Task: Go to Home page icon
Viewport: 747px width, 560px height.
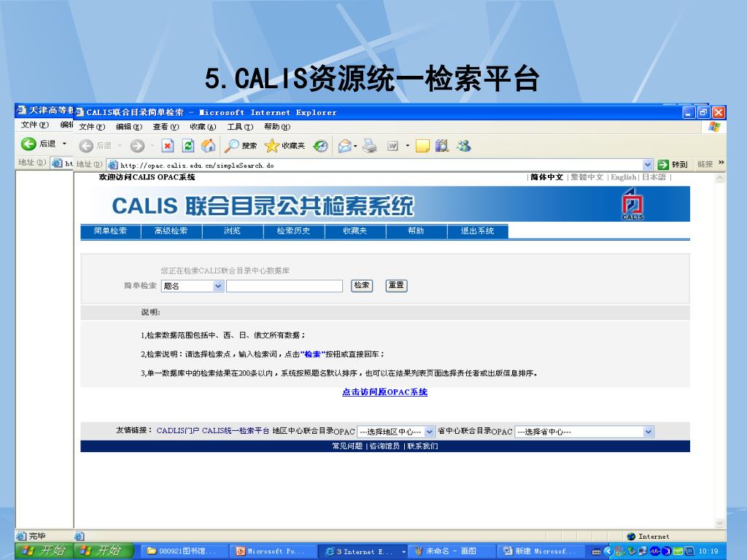Action: pos(208,146)
